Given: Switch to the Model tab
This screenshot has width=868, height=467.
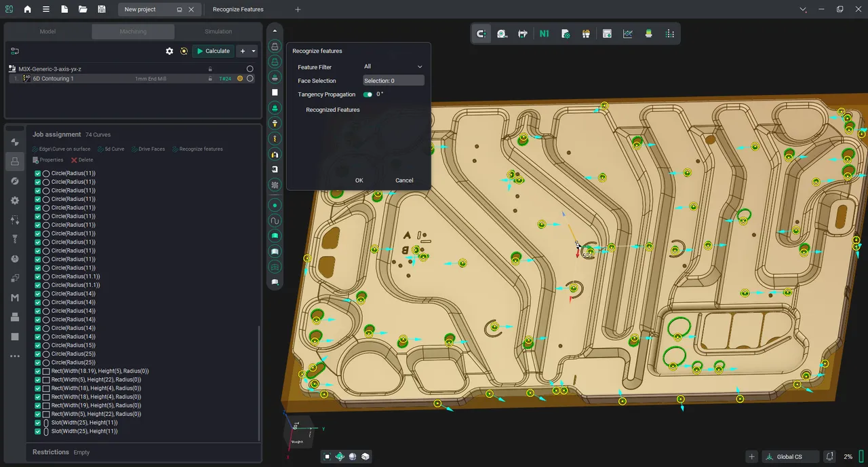Looking at the screenshot, I should pyautogui.click(x=47, y=31).
